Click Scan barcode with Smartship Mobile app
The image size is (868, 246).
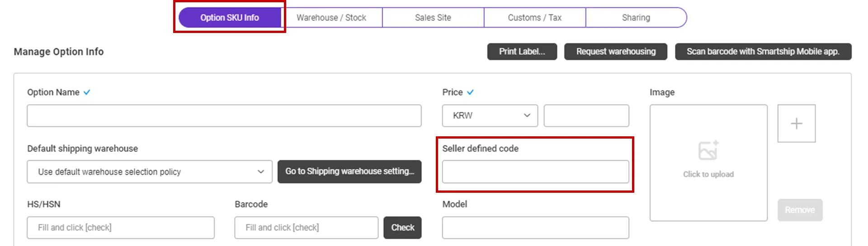point(763,51)
